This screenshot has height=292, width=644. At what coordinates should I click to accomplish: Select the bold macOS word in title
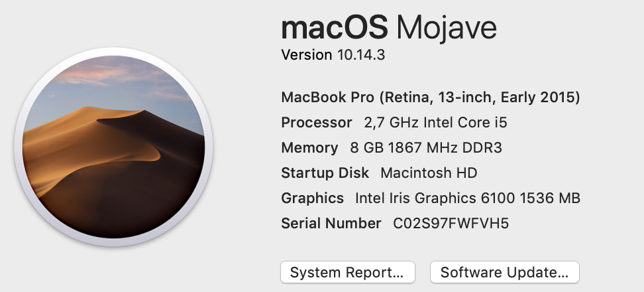(335, 28)
